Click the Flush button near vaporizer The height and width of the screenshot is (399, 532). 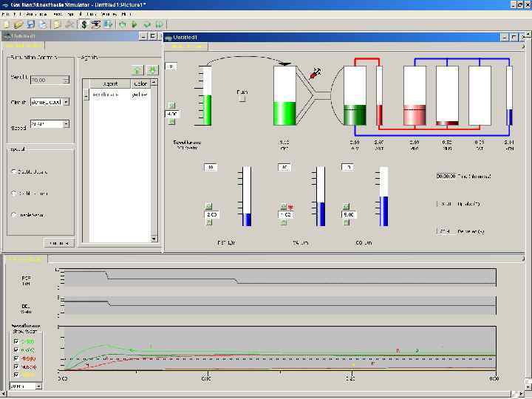[242, 97]
